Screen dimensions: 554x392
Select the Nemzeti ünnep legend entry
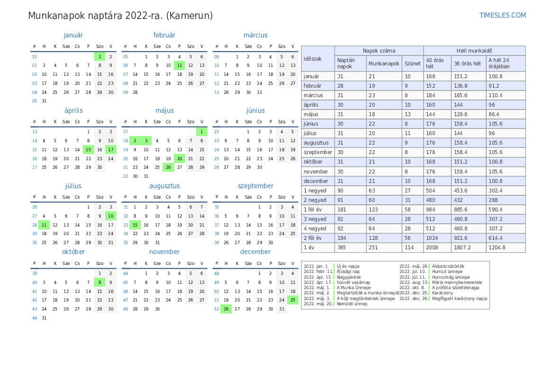[352, 304]
